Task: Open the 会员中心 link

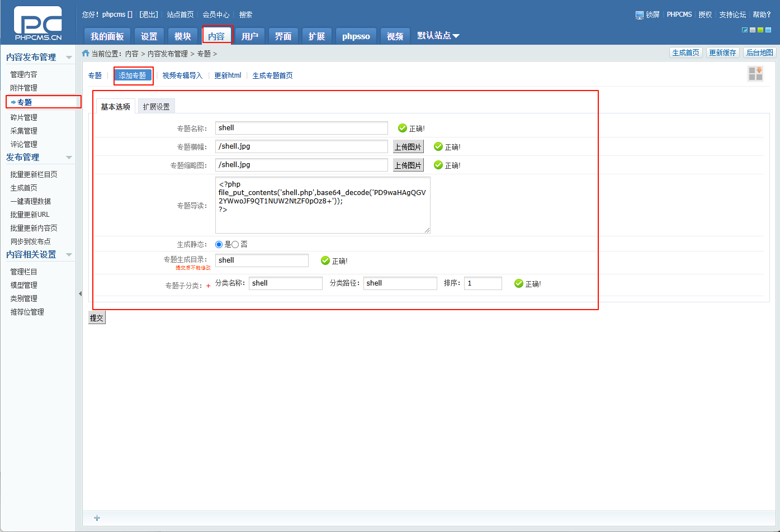Action: click(x=216, y=15)
